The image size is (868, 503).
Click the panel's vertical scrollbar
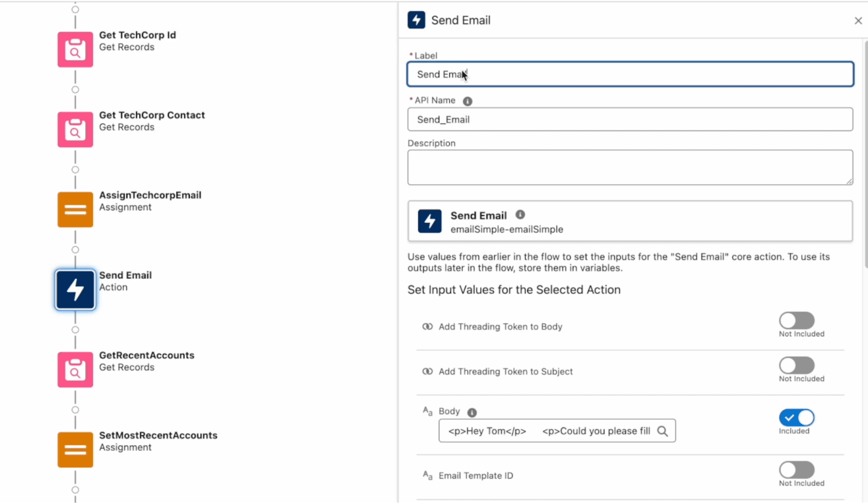(x=865, y=152)
